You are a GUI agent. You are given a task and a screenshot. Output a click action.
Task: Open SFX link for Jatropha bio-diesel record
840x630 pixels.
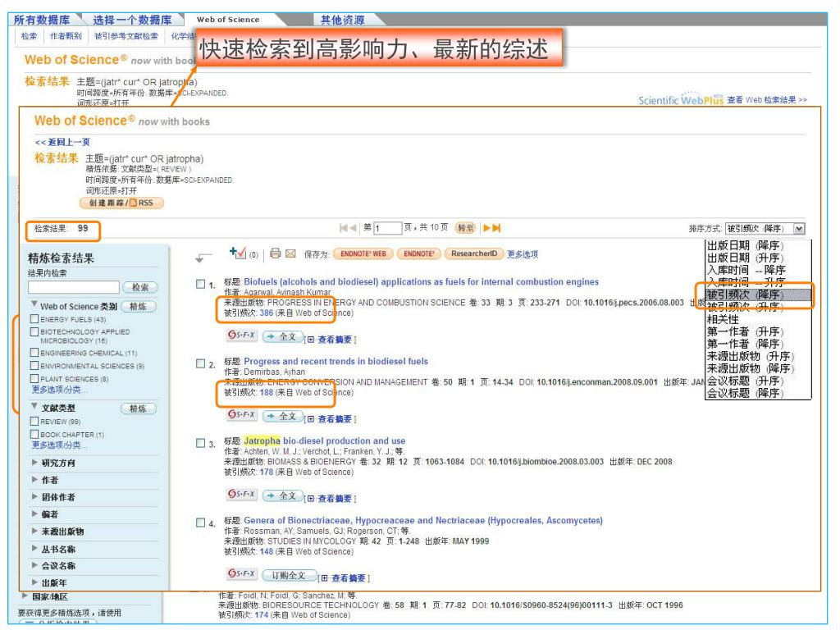pyautogui.click(x=242, y=494)
